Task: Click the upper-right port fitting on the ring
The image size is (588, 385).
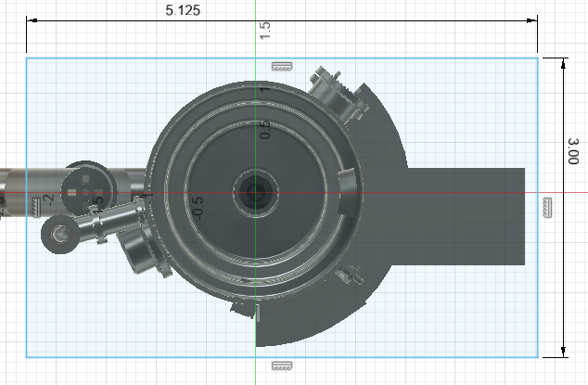Action: (x=336, y=91)
